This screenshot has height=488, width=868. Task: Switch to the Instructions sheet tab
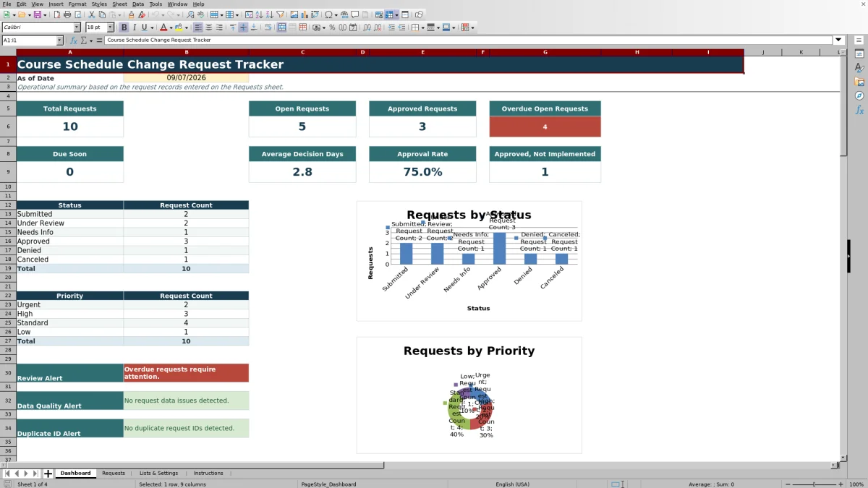[x=208, y=474]
